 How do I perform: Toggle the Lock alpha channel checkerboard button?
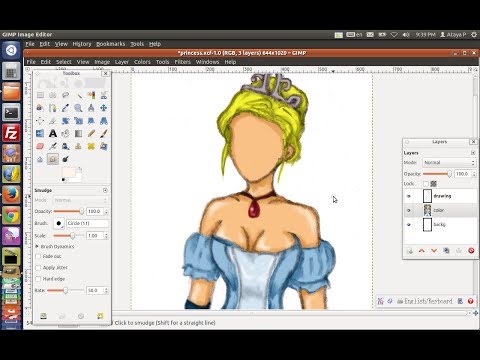point(433,184)
